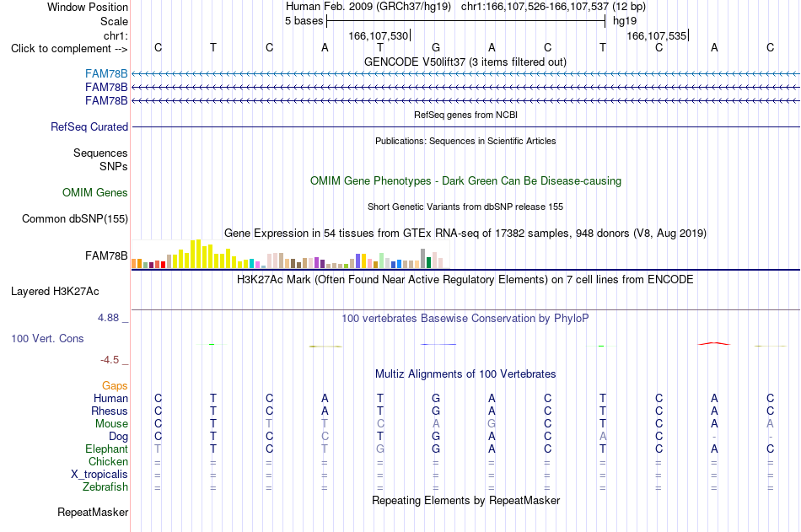Image resolution: width=801 pixels, height=532 pixels.
Task: Click the 'chr1:' base position label
Action: [116, 35]
